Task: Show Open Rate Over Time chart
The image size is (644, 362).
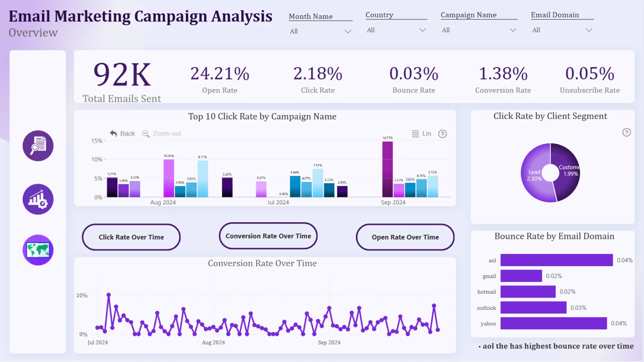Action: (405, 237)
